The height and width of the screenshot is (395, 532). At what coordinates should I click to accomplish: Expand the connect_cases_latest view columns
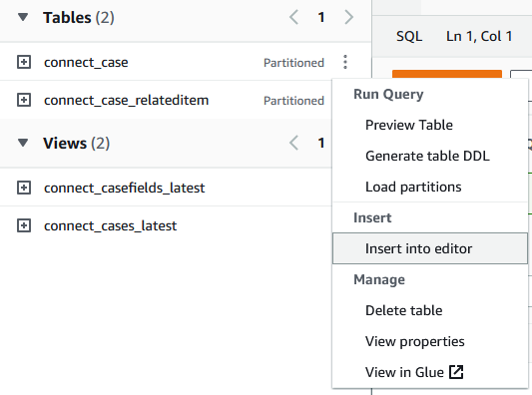click(24, 225)
